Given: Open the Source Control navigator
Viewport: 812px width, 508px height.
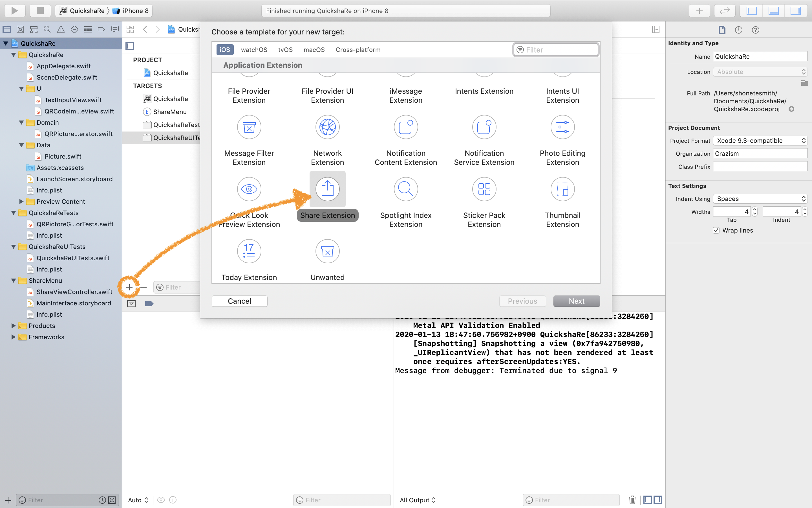Looking at the screenshot, I should [20, 30].
